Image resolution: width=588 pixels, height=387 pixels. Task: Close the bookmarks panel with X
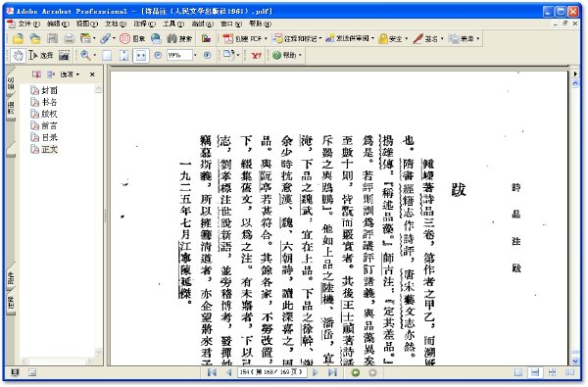coord(92,74)
